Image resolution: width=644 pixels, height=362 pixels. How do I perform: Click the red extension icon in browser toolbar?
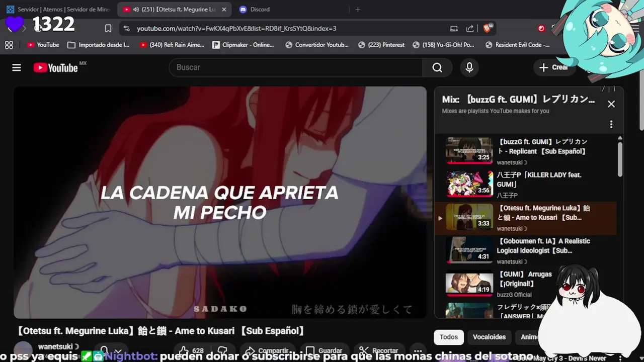point(541,29)
